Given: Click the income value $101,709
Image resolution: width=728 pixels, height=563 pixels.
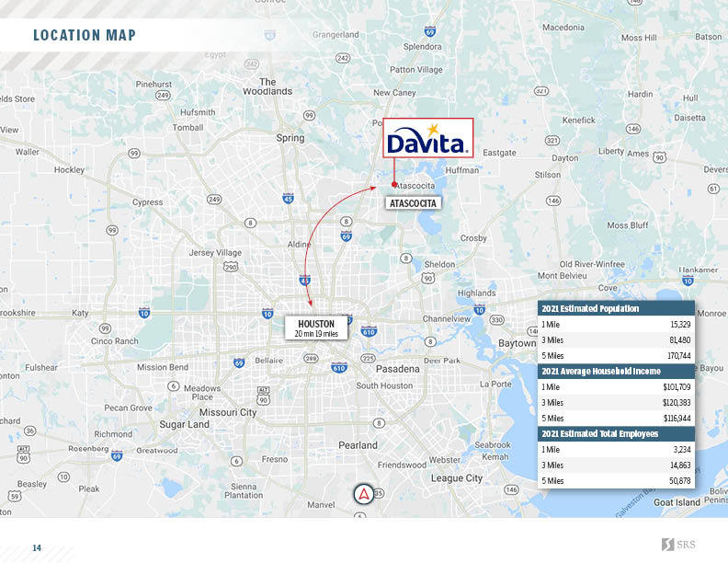Looking at the screenshot, I should point(677,387).
